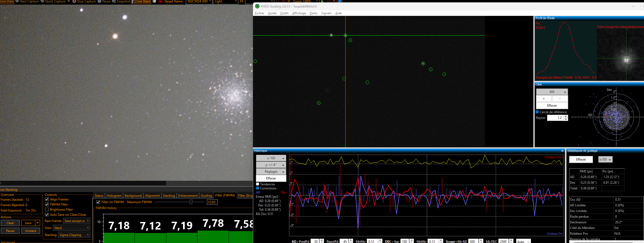
Task: Click the Snapshot toolbar icon
Action: (114, 1)
